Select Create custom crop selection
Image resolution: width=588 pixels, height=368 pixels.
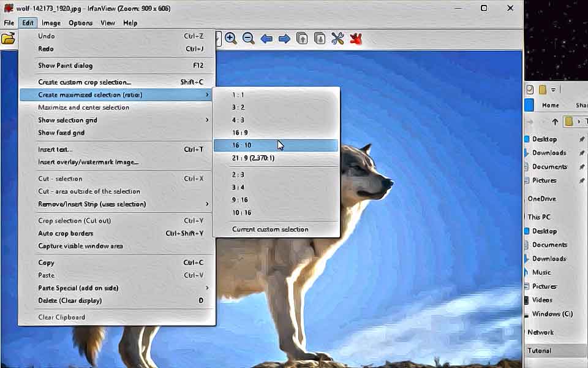pos(117,82)
